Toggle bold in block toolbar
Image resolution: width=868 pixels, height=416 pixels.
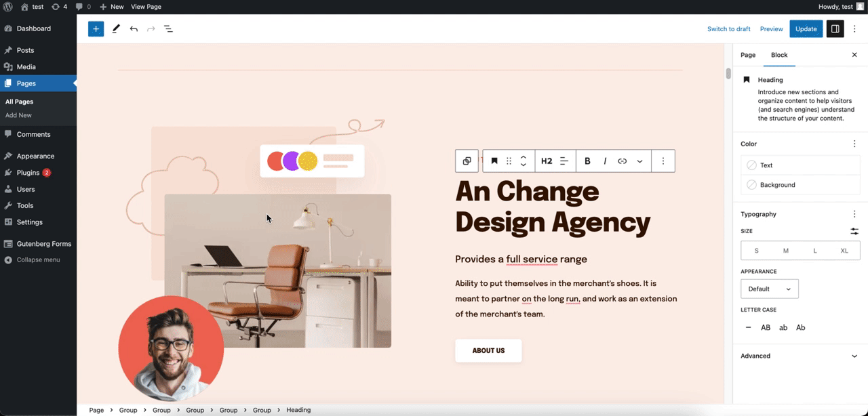click(587, 161)
